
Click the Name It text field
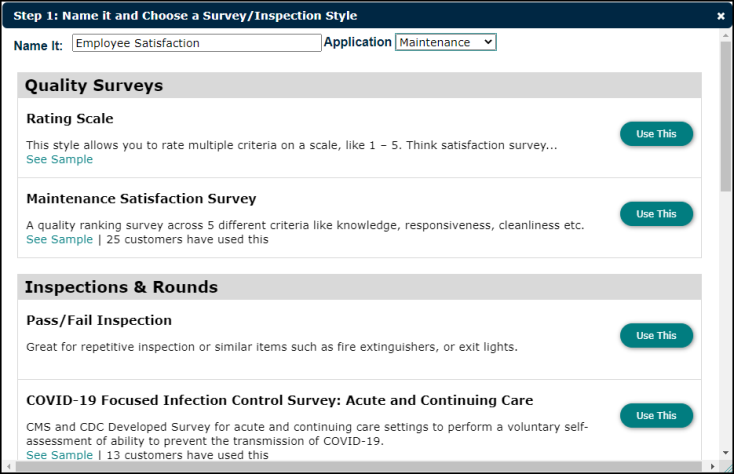pyautogui.click(x=197, y=43)
